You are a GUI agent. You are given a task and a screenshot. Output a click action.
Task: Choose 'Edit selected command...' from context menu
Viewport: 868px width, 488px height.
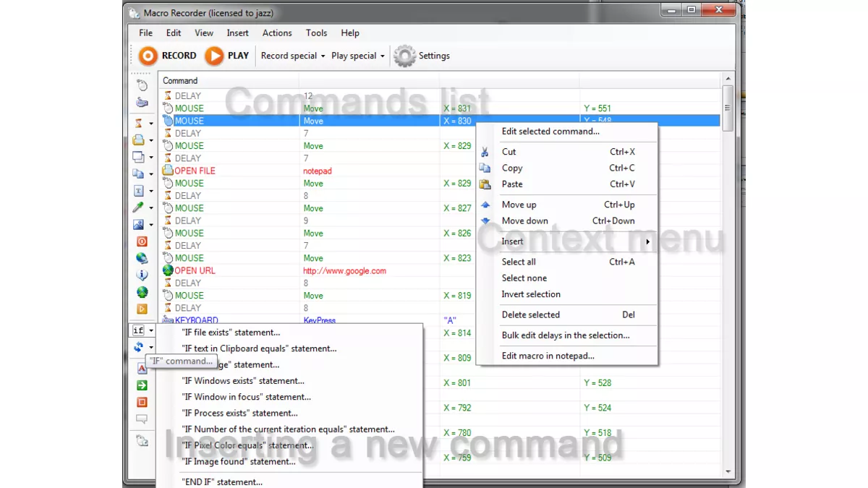click(566, 132)
